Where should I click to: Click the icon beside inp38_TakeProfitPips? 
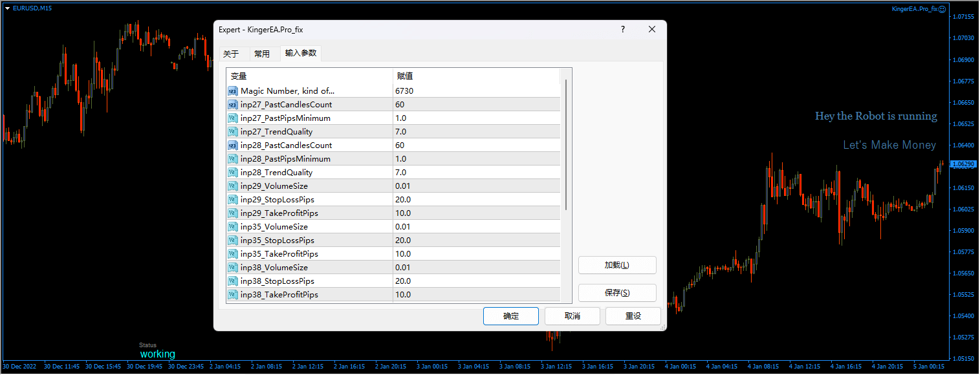click(x=233, y=295)
